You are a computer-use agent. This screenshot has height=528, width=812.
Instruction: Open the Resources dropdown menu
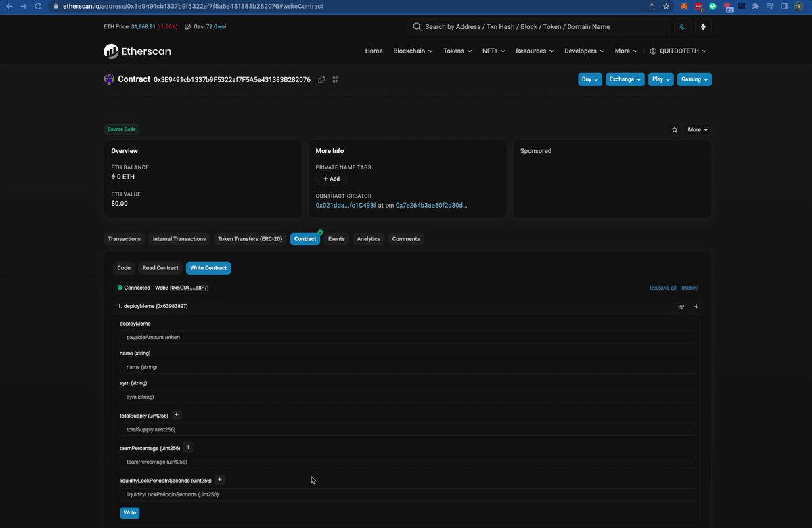tap(535, 51)
